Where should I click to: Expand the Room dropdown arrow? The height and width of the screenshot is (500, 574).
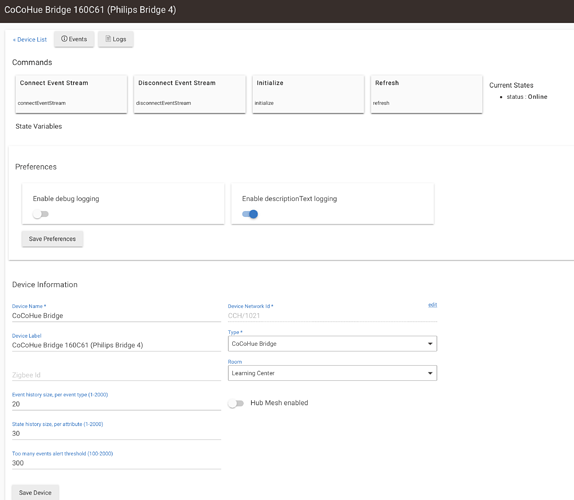click(x=430, y=373)
